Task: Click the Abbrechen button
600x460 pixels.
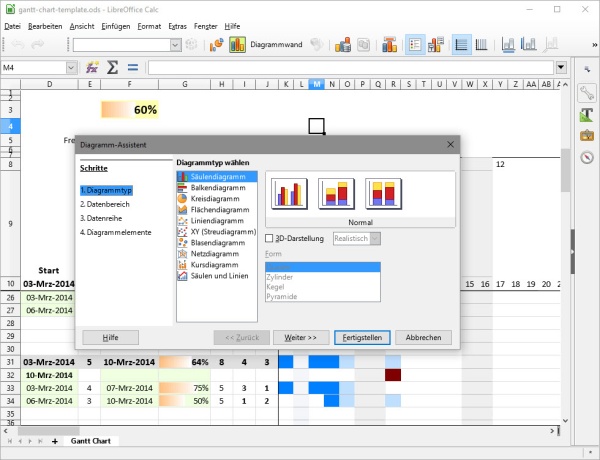Action: 423,338
